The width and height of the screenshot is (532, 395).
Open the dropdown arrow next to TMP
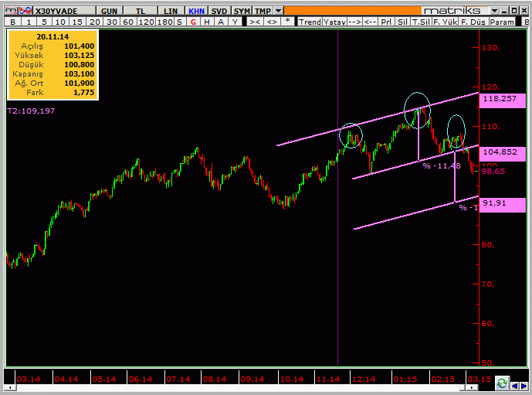(278, 11)
